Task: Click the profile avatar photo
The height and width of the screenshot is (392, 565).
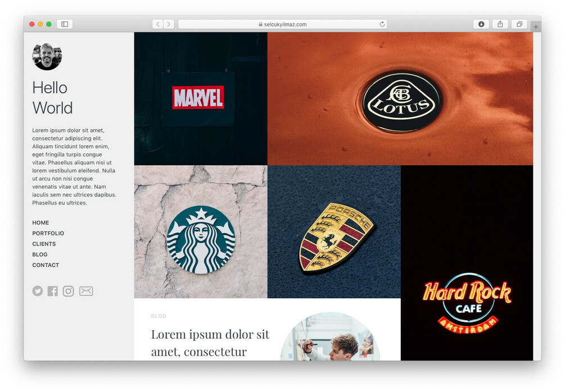Action: (x=47, y=56)
